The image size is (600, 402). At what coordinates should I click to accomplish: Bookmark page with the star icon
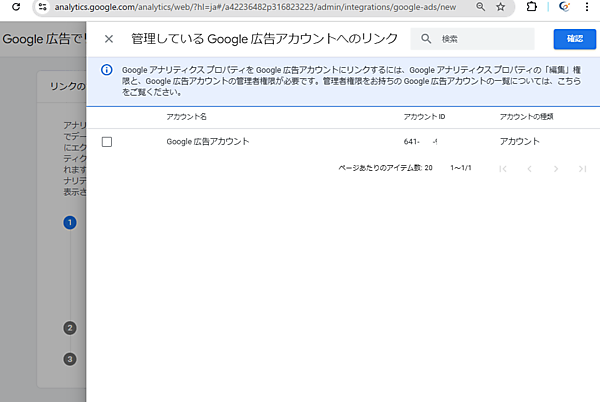click(x=501, y=7)
